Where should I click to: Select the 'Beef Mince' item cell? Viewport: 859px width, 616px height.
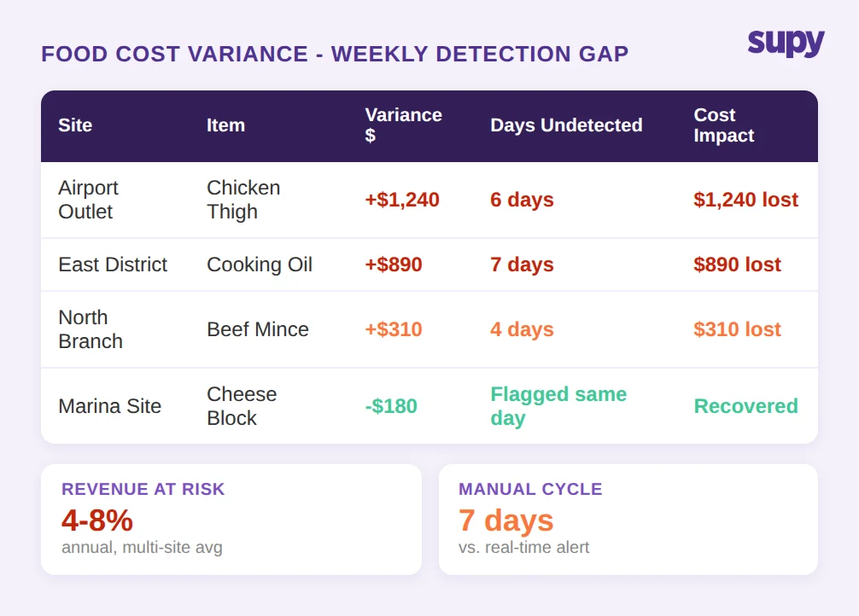(x=258, y=329)
